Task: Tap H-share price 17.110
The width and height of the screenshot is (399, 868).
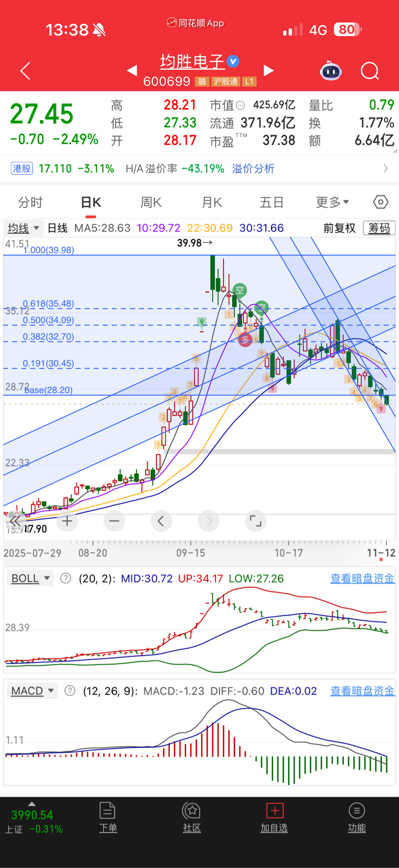Action: (x=55, y=169)
